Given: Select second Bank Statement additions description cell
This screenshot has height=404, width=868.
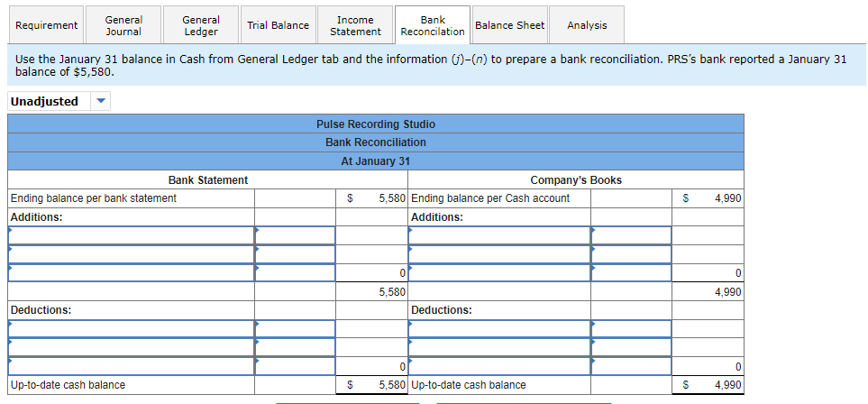Looking at the screenshot, I should (x=132, y=253).
